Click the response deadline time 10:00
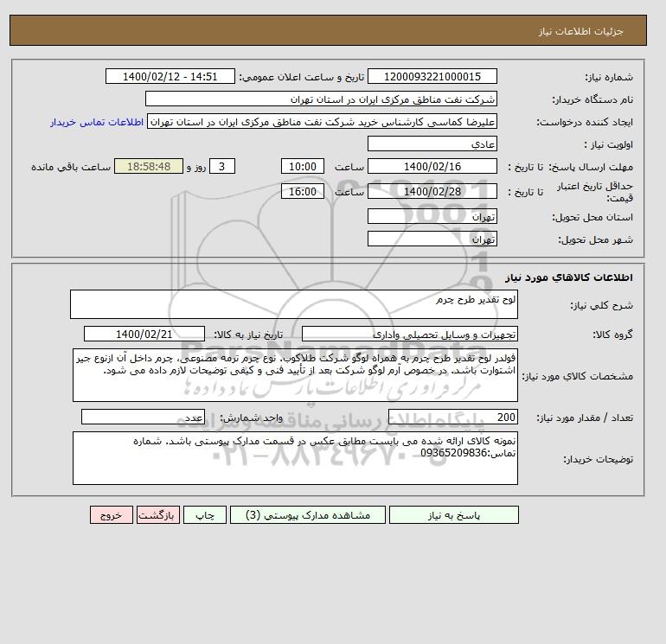The image size is (666, 644). (303, 167)
